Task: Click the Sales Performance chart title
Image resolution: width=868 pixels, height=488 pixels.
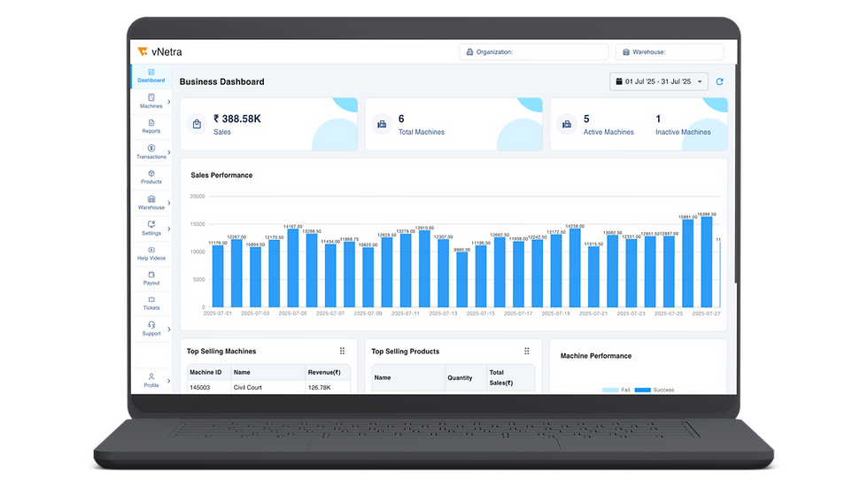Action: (x=221, y=174)
